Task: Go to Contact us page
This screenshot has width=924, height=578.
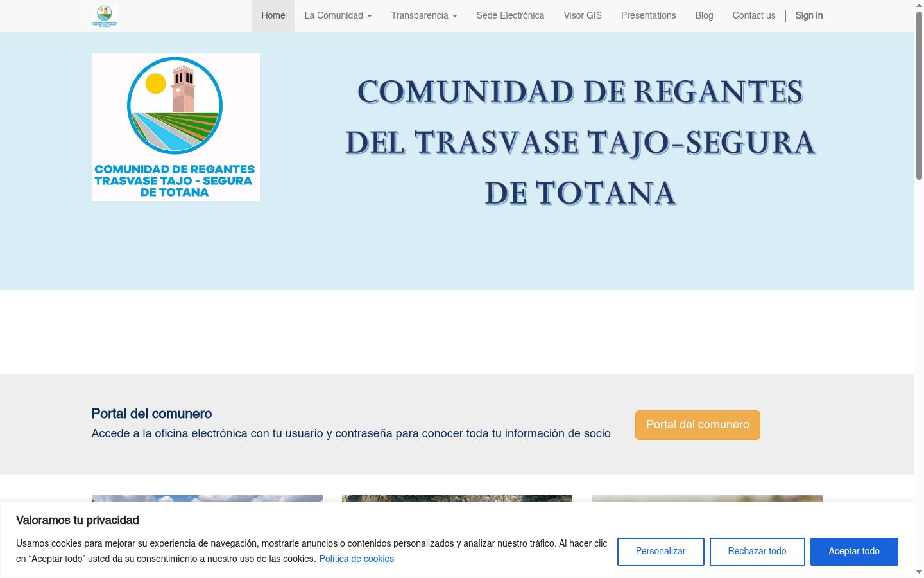Action: (754, 15)
